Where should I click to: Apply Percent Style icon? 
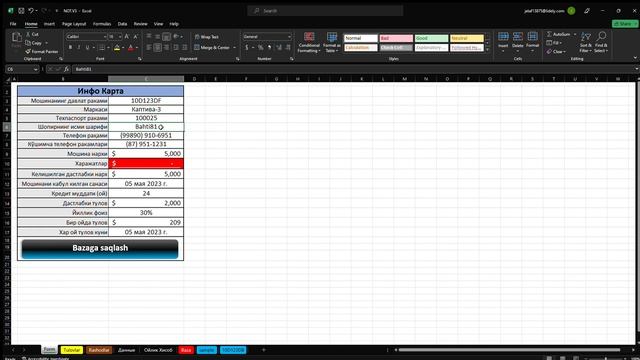pyautogui.click(x=260, y=48)
